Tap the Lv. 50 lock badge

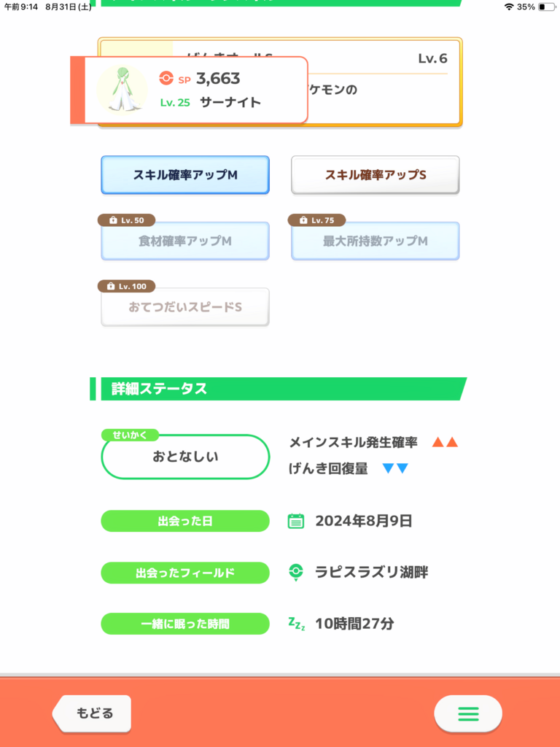coord(127,220)
